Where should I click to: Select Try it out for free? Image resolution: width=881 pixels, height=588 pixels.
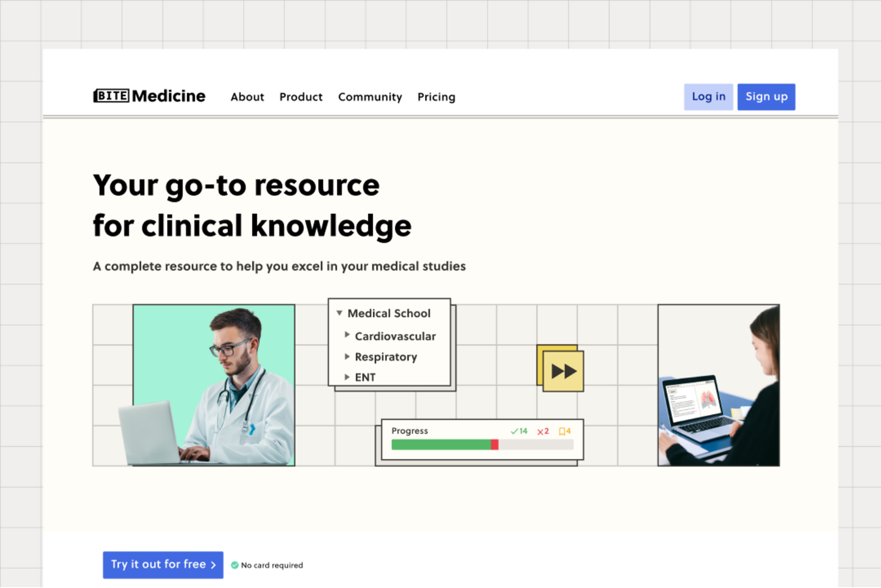[162, 565]
